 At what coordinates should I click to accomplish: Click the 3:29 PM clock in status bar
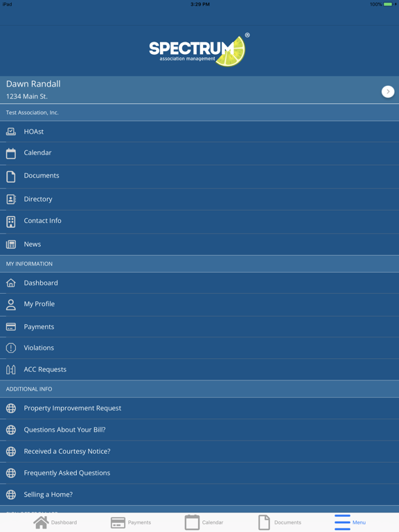199,4
